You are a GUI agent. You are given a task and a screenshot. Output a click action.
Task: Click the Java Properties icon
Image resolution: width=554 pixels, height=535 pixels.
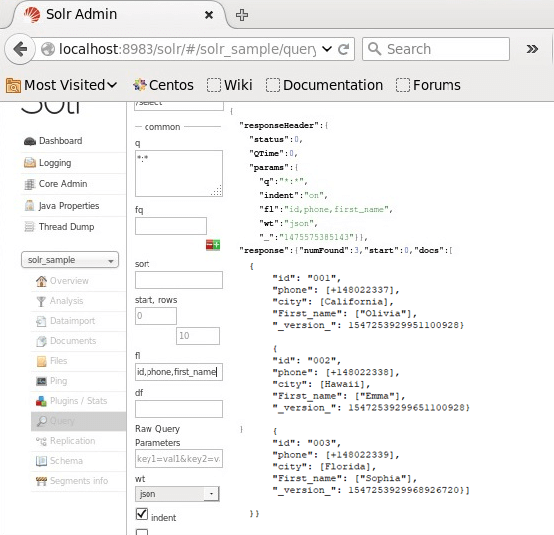point(30,206)
